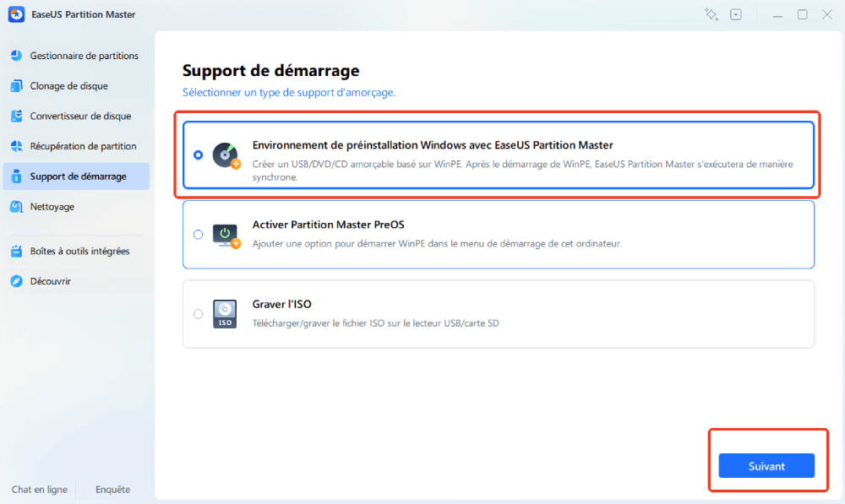Click the Graver l'ISO title
The height and width of the screenshot is (504, 845).
282,304
